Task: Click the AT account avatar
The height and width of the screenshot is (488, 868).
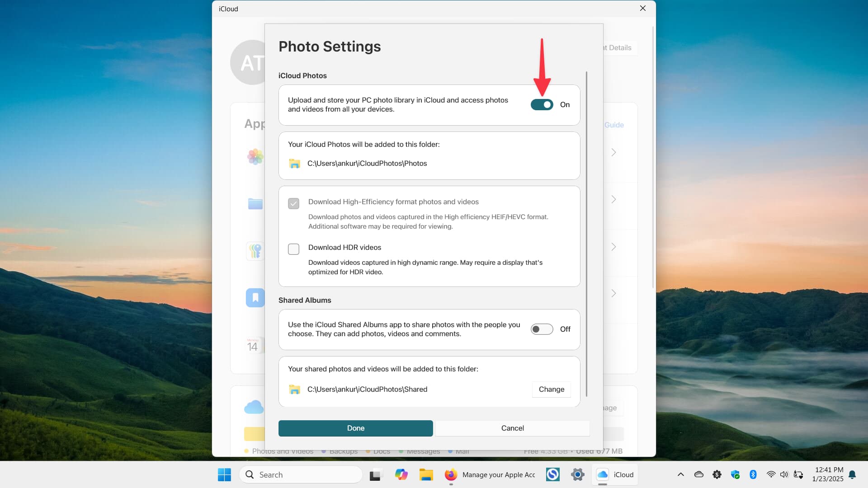Action: [x=248, y=62]
